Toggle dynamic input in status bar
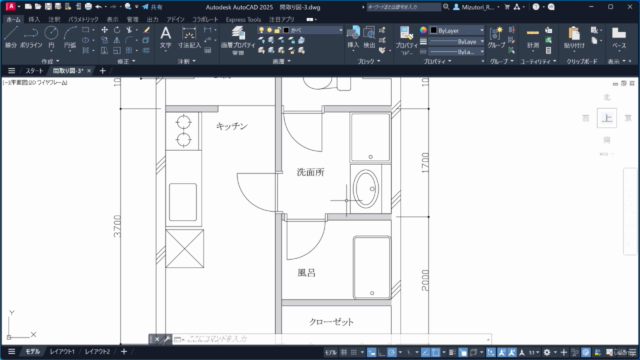 [371, 352]
